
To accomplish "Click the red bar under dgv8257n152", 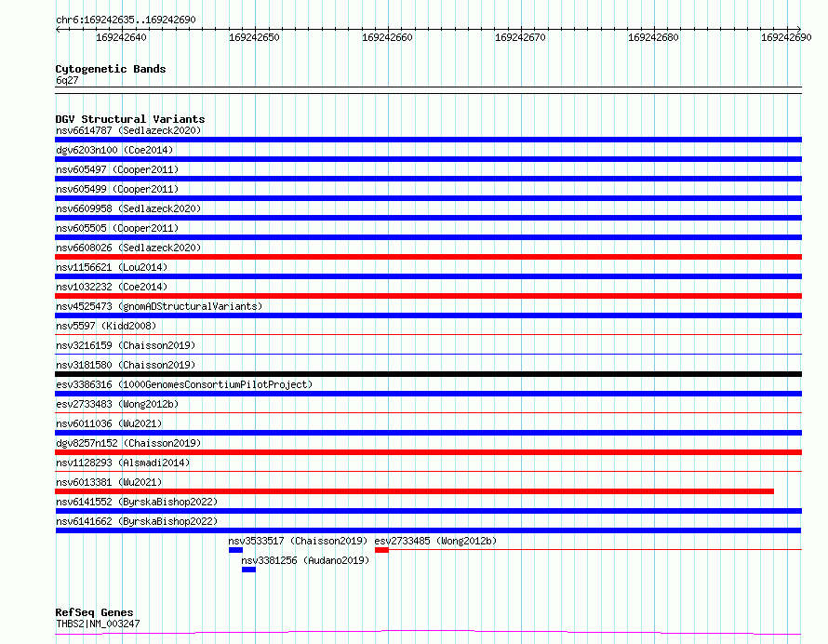I will [x=428, y=452].
